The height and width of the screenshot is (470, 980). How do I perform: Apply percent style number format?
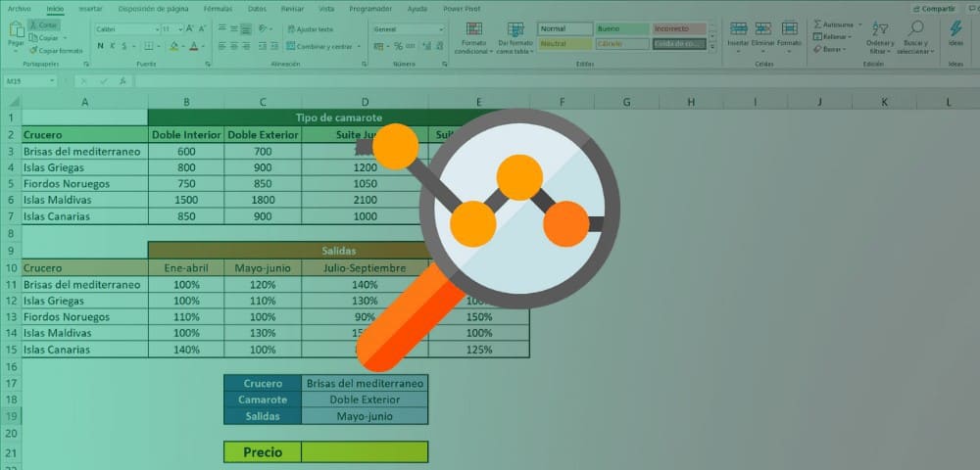coord(398,47)
